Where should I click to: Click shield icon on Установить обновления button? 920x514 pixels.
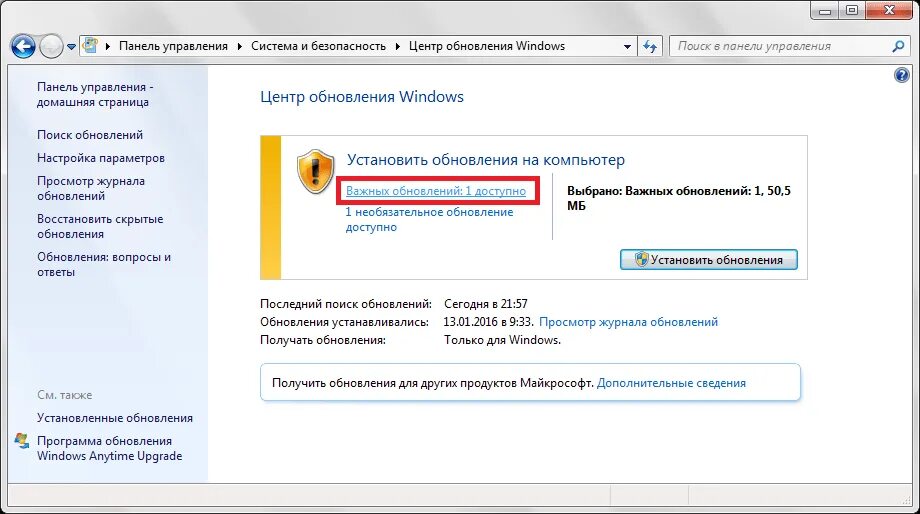click(642, 259)
